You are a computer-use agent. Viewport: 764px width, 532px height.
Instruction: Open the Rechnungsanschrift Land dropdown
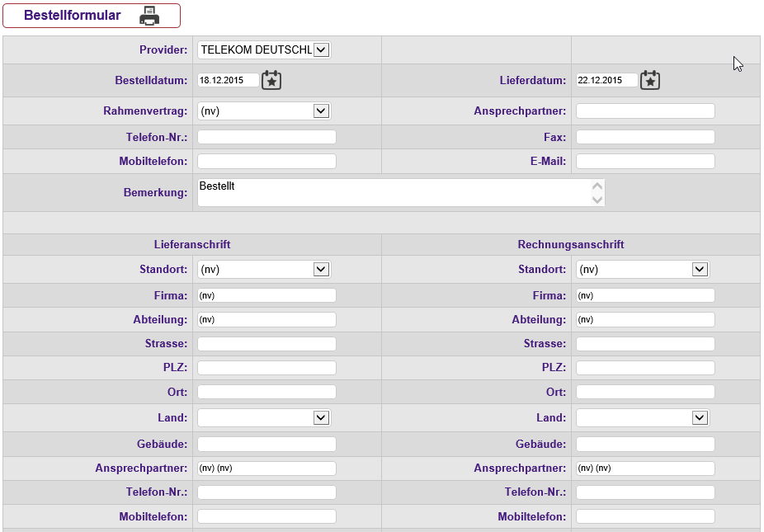coord(700,417)
